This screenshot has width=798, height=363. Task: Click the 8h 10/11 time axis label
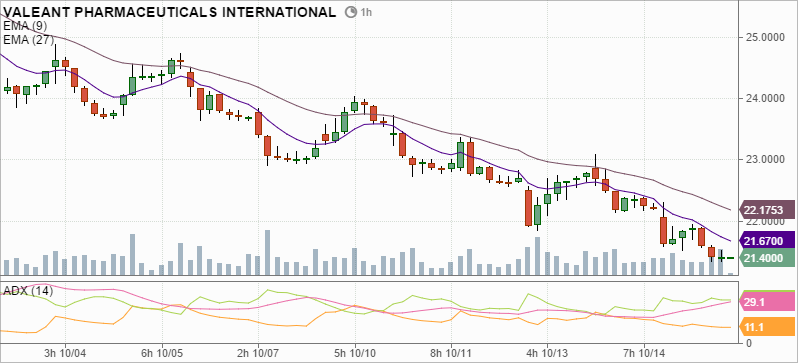pos(451,352)
